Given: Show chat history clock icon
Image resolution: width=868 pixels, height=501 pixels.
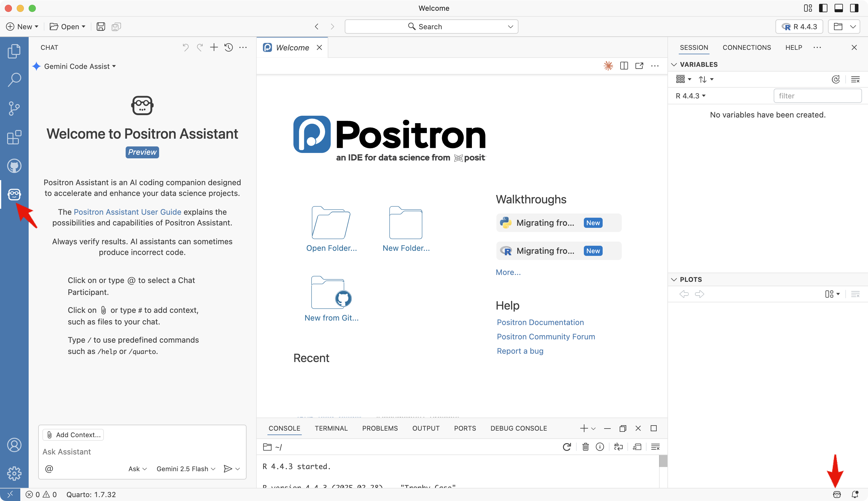Looking at the screenshot, I should click(229, 47).
